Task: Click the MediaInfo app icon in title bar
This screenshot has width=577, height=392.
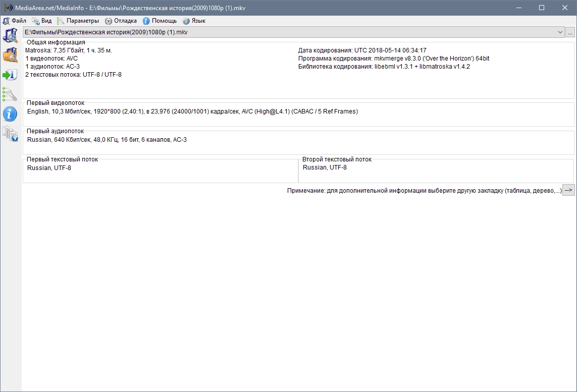Action: 8,8
